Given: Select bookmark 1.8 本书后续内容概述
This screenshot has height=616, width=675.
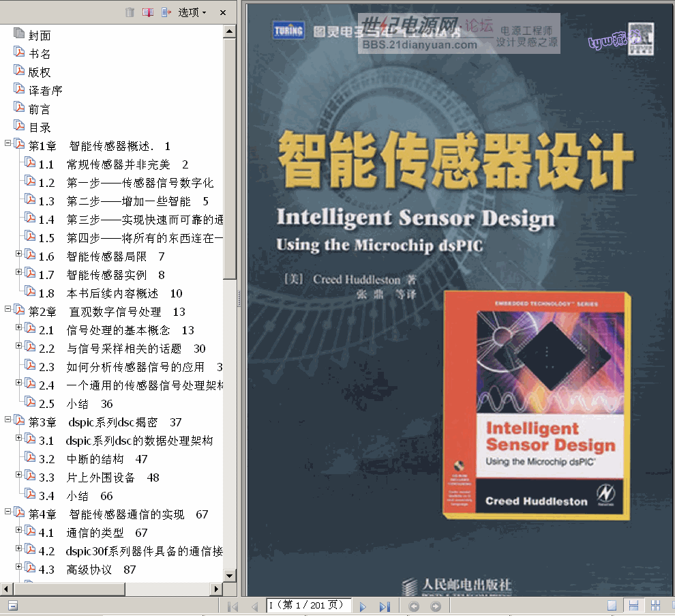Looking at the screenshot, I should pyautogui.click(x=110, y=294).
